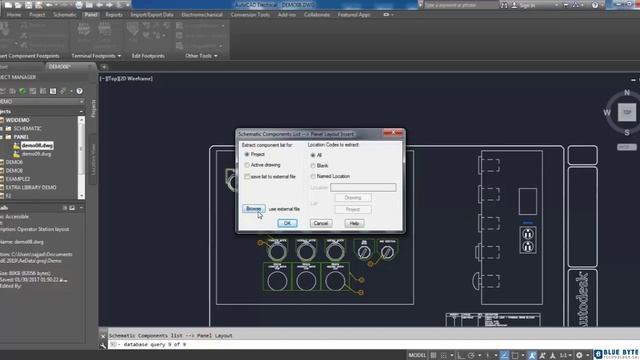The width and height of the screenshot is (640, 360).
Task: Toggle the highlighted object snap tracking icon
Action: 504,355
